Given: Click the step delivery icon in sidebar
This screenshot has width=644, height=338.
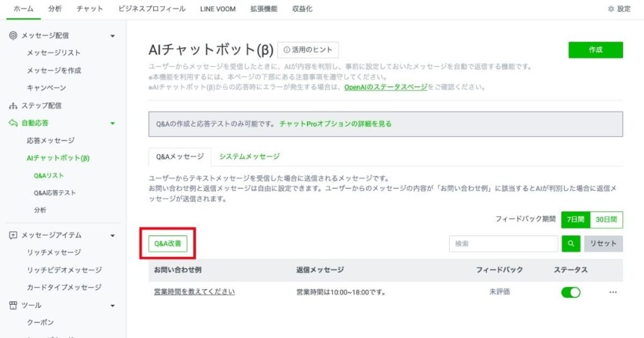Looking at the screenshot, I should click(x=13, y=106).
